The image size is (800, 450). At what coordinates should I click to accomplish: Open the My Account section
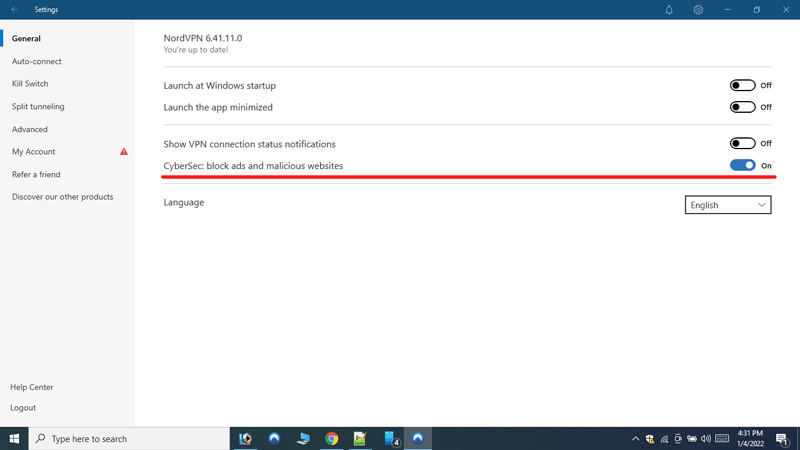[x=34, y=152]
